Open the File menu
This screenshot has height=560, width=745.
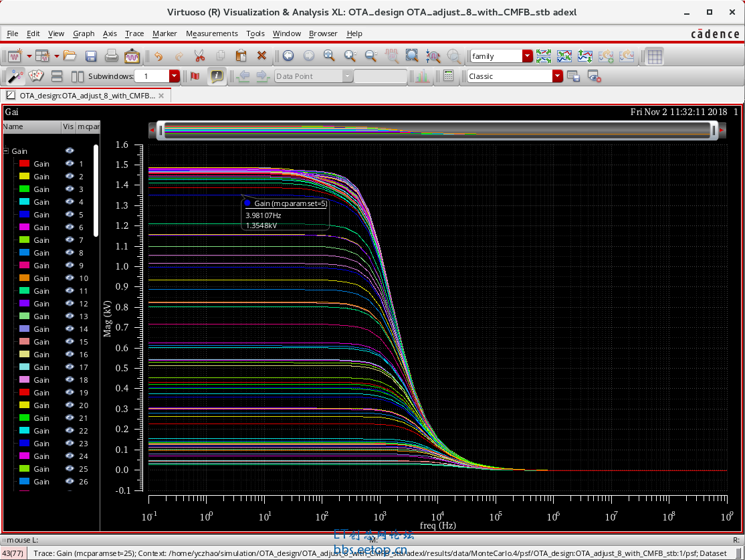pyautogui.click(x=12, y=33)
